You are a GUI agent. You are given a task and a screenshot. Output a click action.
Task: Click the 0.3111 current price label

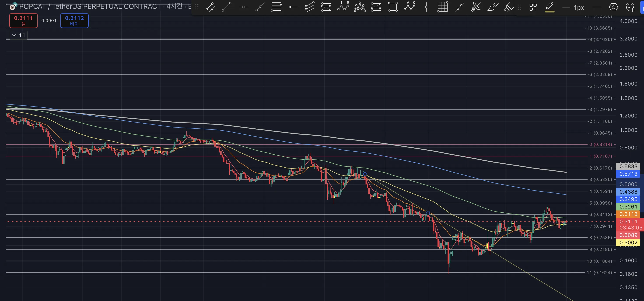point(628,222)
